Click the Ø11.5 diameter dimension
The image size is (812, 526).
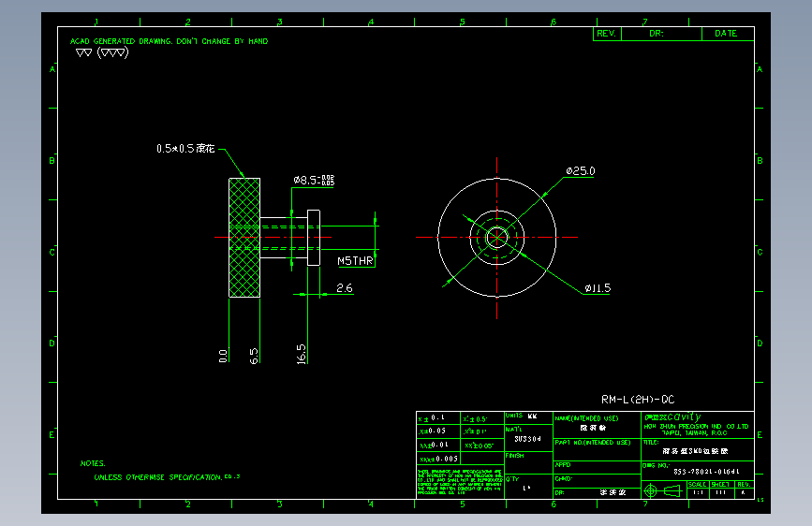598,288
